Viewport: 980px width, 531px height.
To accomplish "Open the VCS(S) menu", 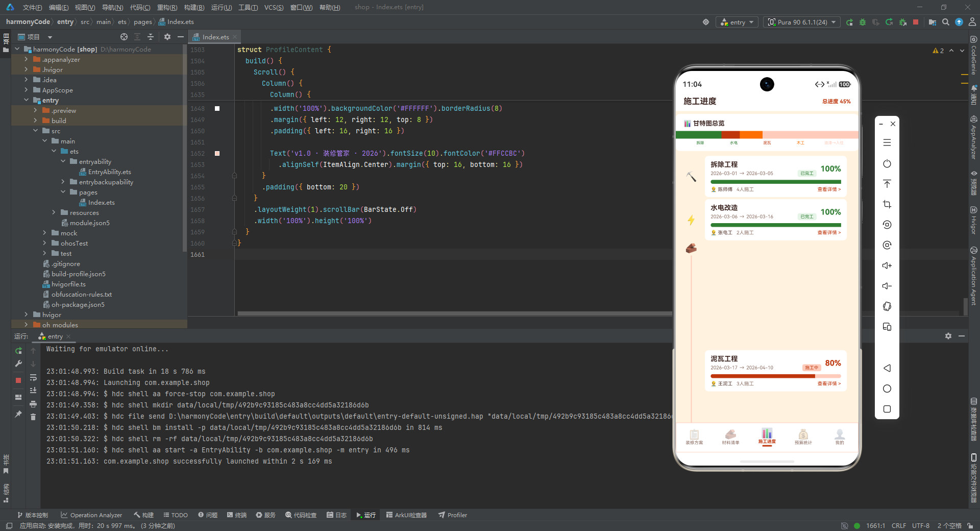I will [x=274, y=7].
